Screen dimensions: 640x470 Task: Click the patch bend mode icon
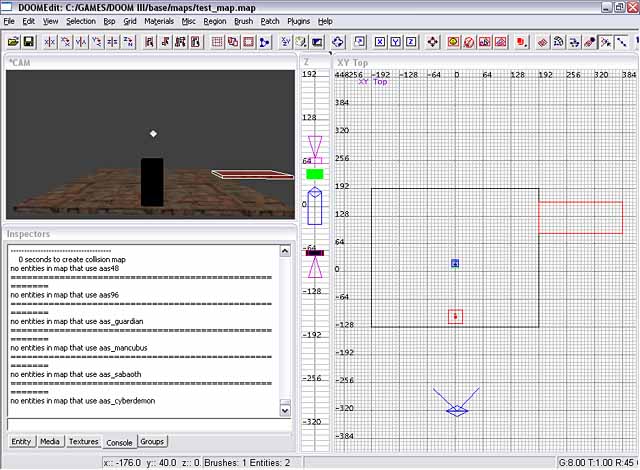pos(558,42)
